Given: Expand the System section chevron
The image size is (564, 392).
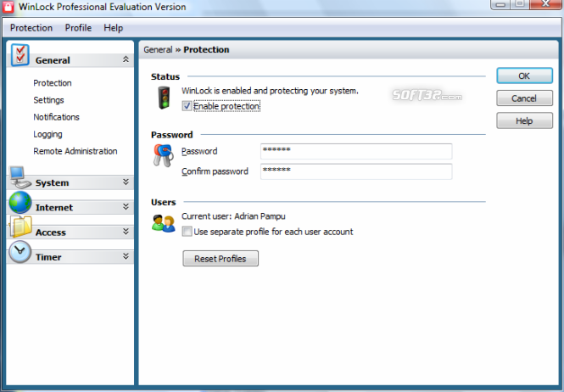Looking at the screenshot, I should pos(126,182).
